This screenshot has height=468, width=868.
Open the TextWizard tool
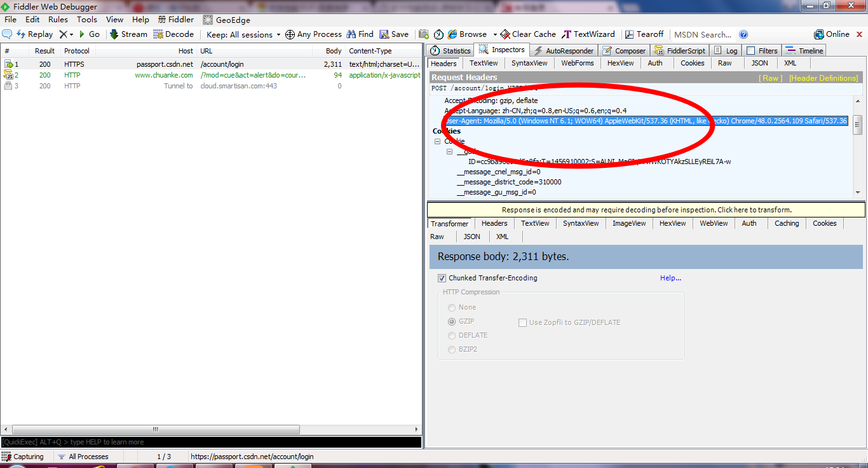click(588, 34)
